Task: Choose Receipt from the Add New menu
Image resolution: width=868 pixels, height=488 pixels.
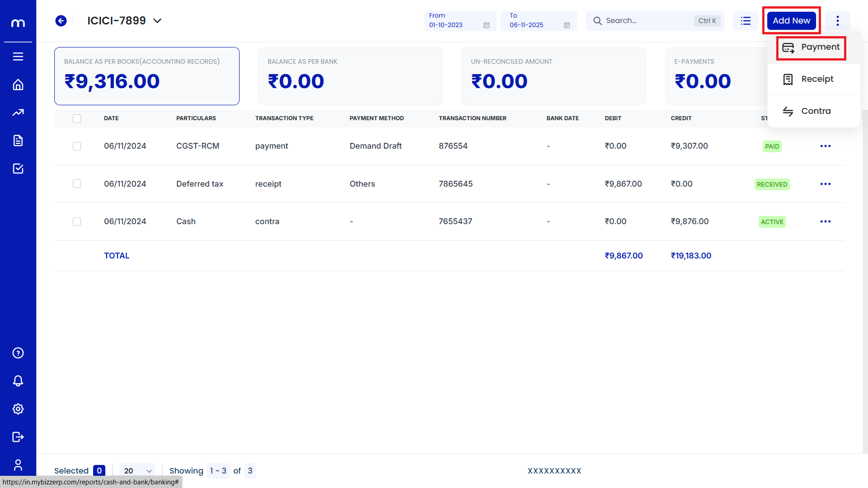Action: click(x=817, y=79)
